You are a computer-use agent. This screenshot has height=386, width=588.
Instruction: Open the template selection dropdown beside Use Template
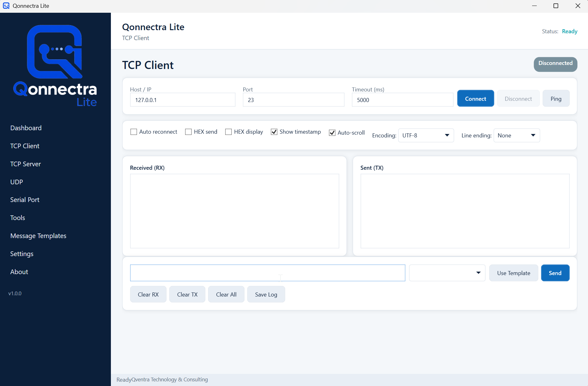point(447,273)
